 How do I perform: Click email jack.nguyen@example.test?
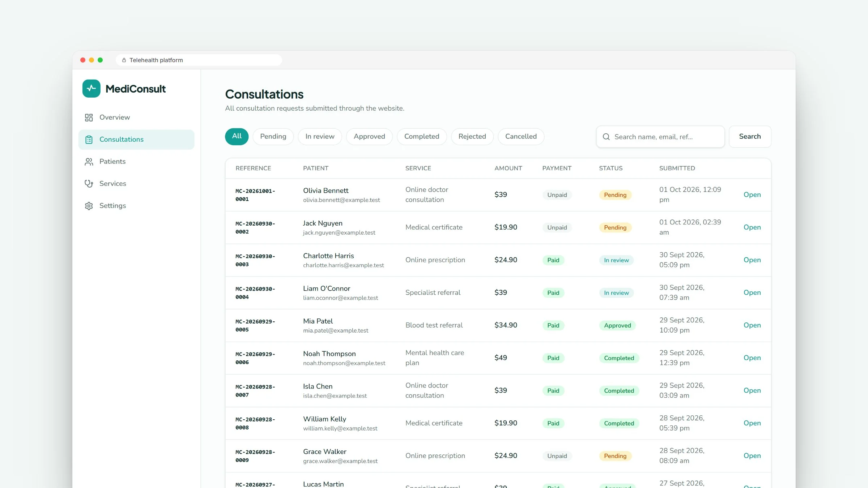[x=339, y=233]
